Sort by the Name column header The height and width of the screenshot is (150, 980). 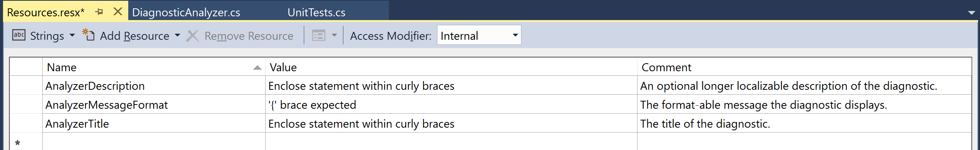(154, 67)
